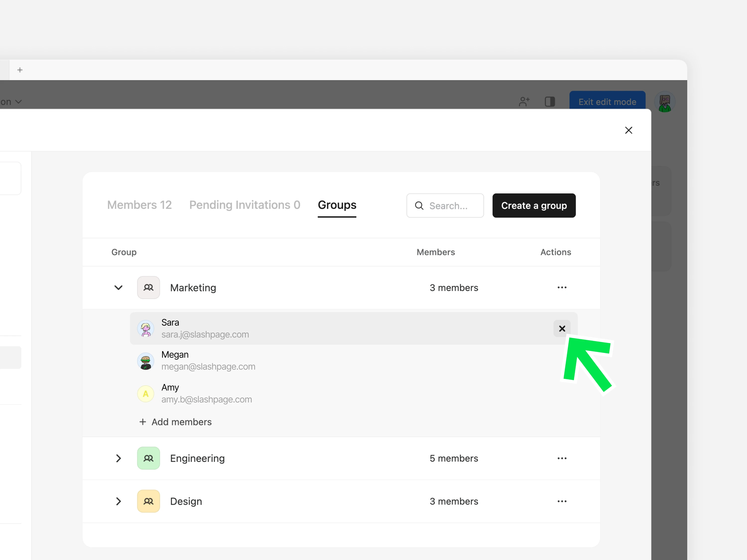Open Marketing group actions menu

561,288
